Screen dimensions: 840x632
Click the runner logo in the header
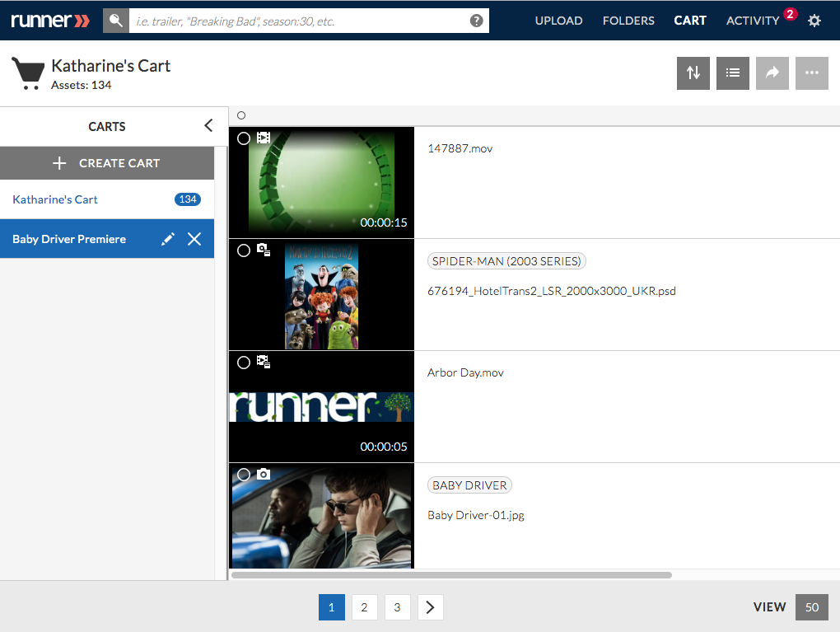pyautogui.click(x=50, y=21)
